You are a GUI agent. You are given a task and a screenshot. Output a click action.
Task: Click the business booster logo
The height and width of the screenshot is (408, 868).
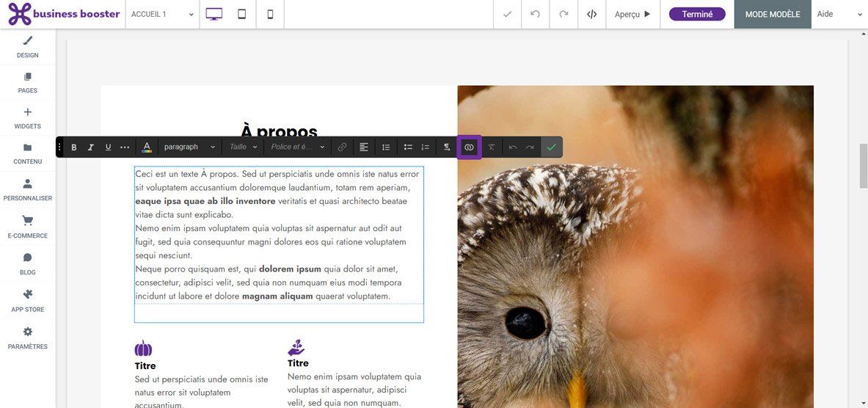64,14
